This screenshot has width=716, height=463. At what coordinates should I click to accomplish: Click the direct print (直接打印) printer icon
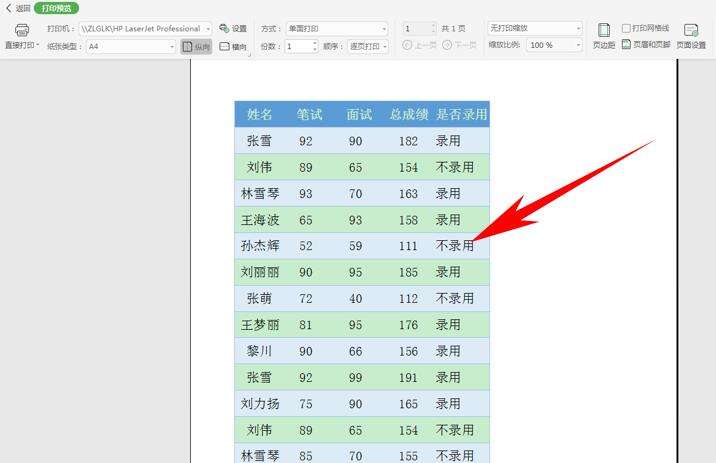[21, 31]
